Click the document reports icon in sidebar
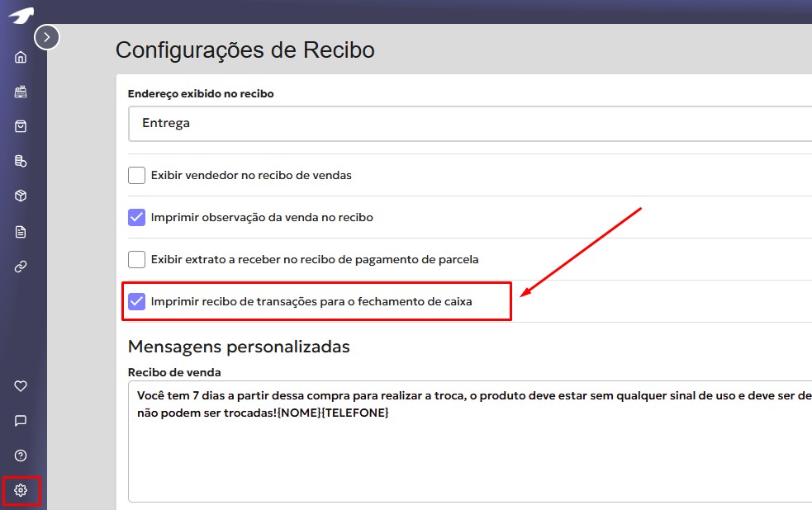Image resolution: width=812 pixels, height=510 pixels. pyautogui.click(x=21, y=232)
